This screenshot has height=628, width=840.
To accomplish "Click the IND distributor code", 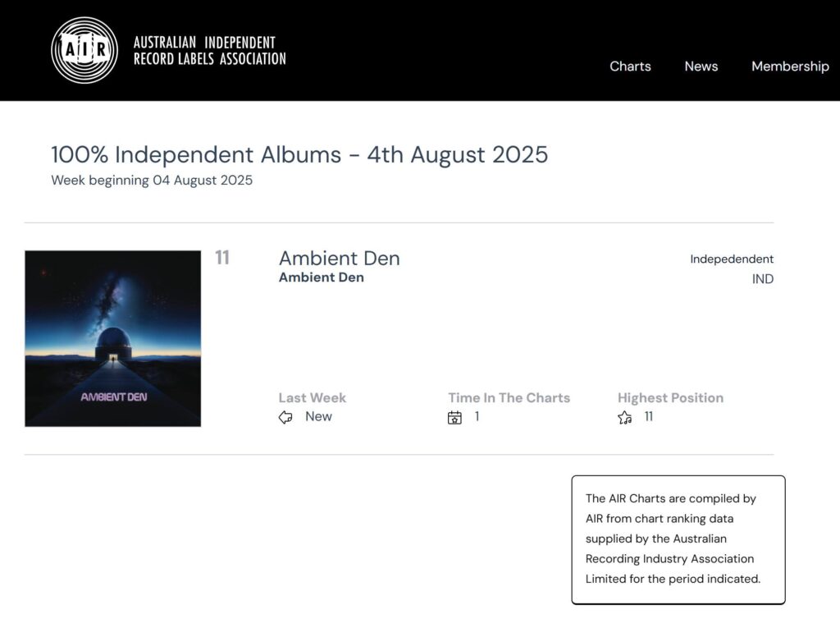I will (763, 279).
